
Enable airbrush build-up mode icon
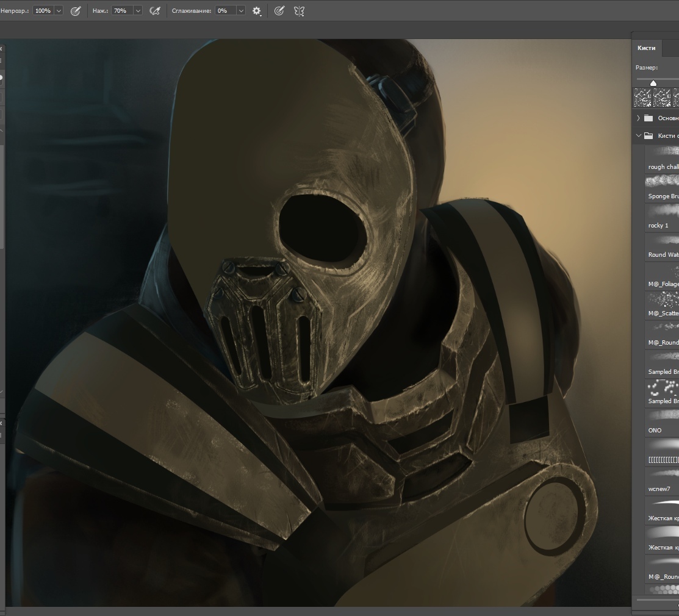click(x=155, y=11)
